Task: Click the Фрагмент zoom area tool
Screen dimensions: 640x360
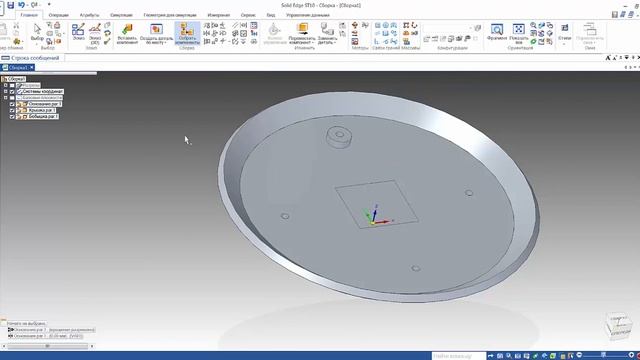Action: point(497,32)
